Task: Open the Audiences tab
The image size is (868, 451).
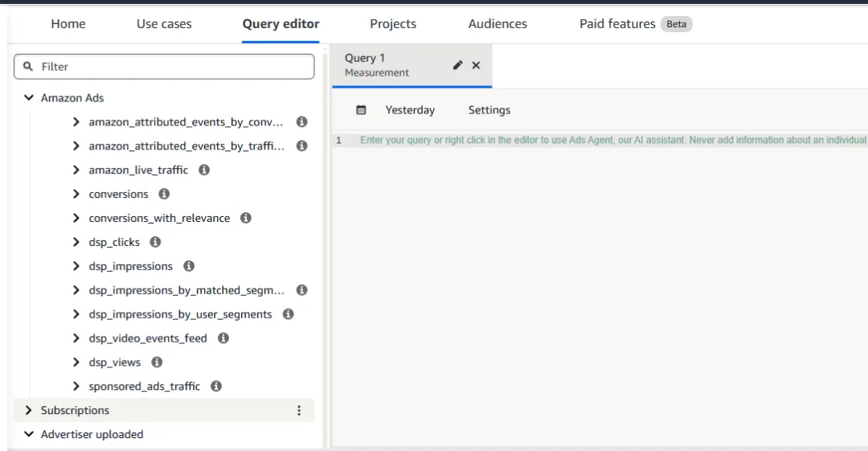Action: [x=497, y=24]
